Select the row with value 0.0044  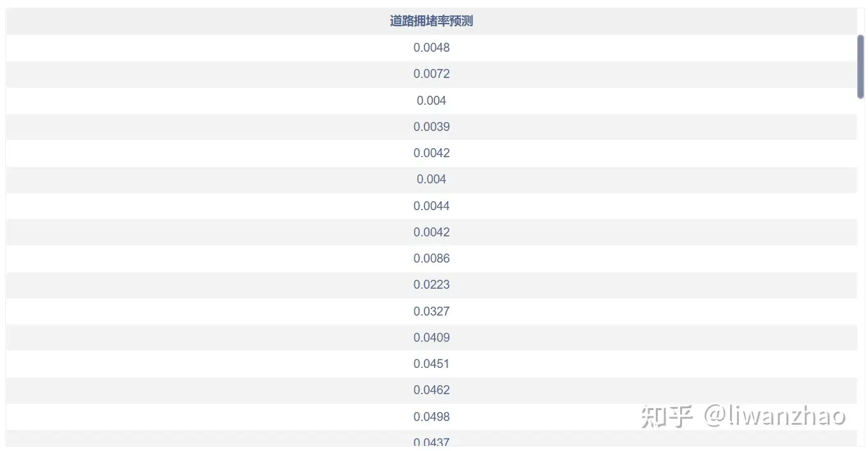(x=431, y=206)
